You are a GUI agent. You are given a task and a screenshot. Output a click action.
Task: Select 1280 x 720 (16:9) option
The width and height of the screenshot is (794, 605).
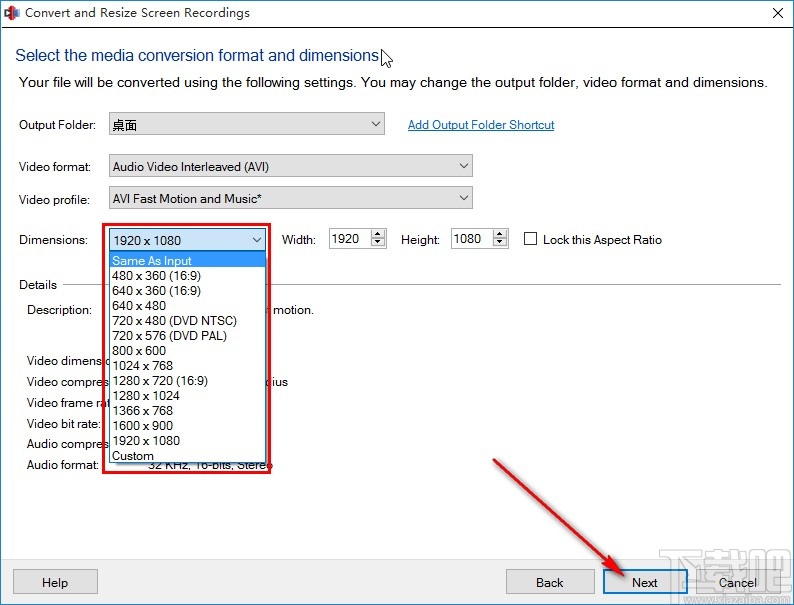pos(187,381)
